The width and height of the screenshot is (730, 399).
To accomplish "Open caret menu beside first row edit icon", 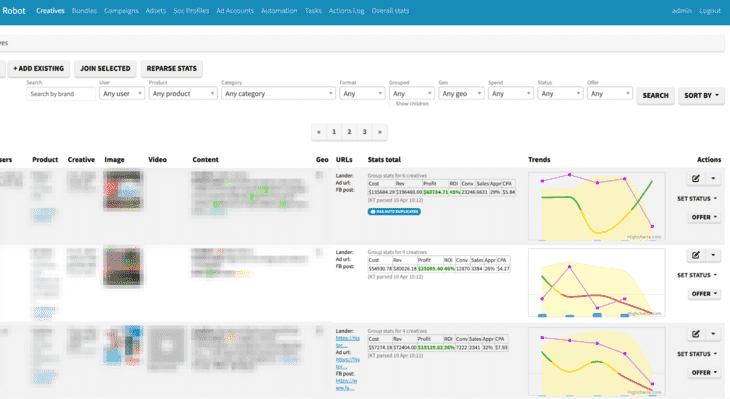I will pos(713,178).
